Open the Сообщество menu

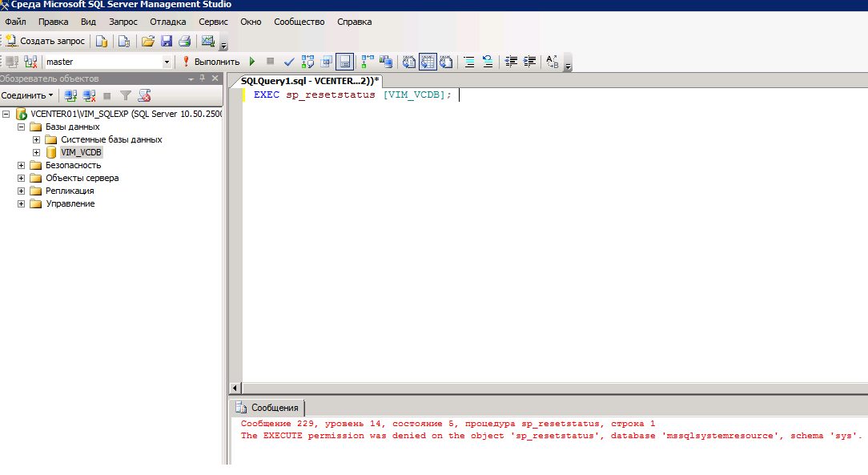click(299, 22)
